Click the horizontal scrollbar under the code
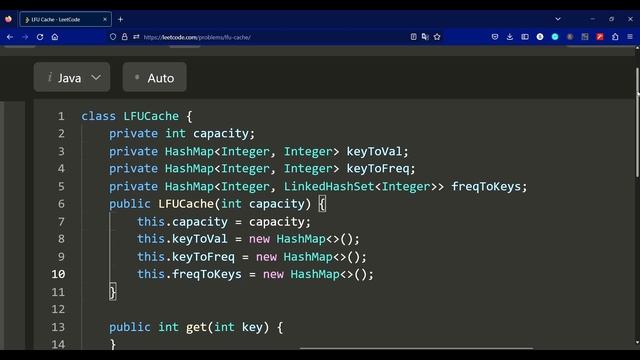Viewport: 640px width, 360px height. pyautogui.click(x=416, y=348)
